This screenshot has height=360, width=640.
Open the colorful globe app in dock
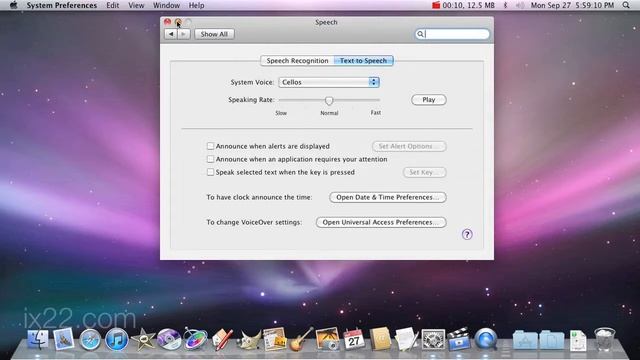(x=195, y=340)
